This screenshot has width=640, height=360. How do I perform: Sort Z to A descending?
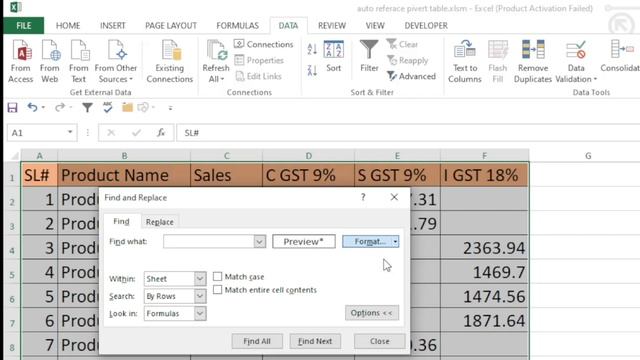point(312,70)
